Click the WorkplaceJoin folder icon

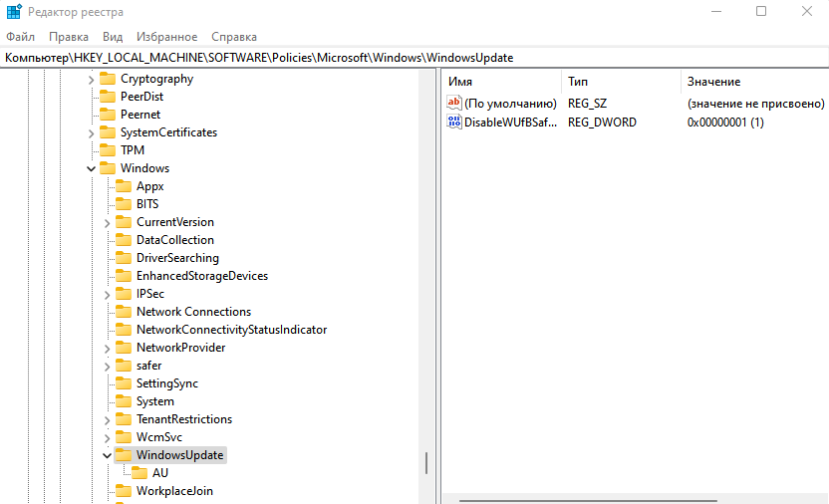124,491
